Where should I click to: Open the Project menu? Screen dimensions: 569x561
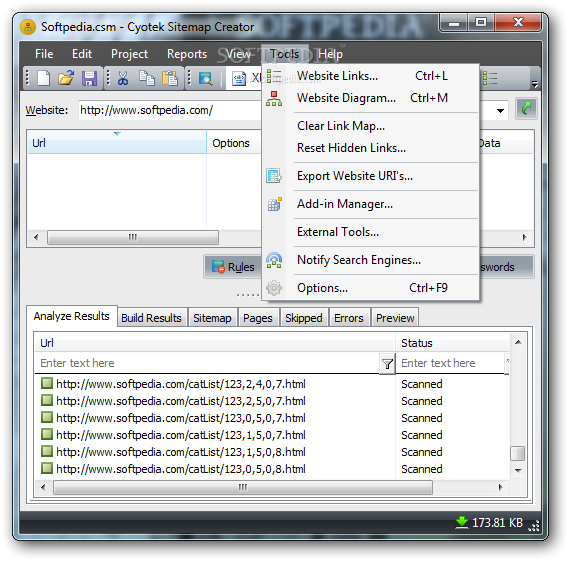(129, 54)
